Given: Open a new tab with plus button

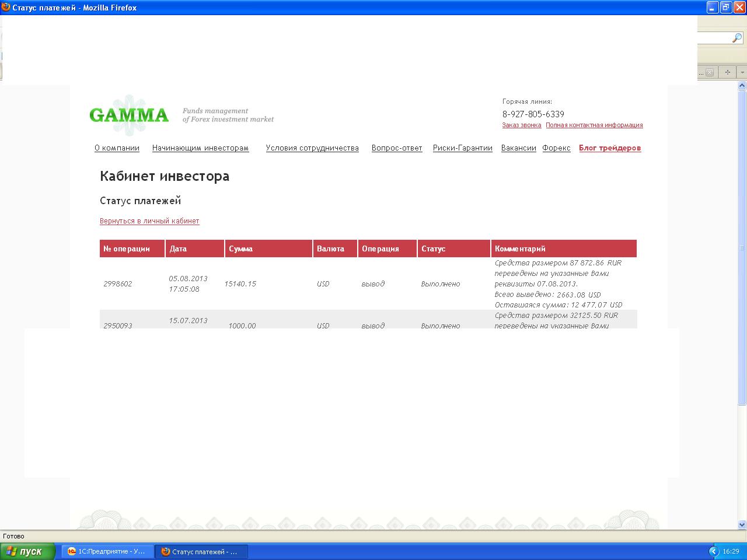Looking at the screenshot, I should coord(727,72).
